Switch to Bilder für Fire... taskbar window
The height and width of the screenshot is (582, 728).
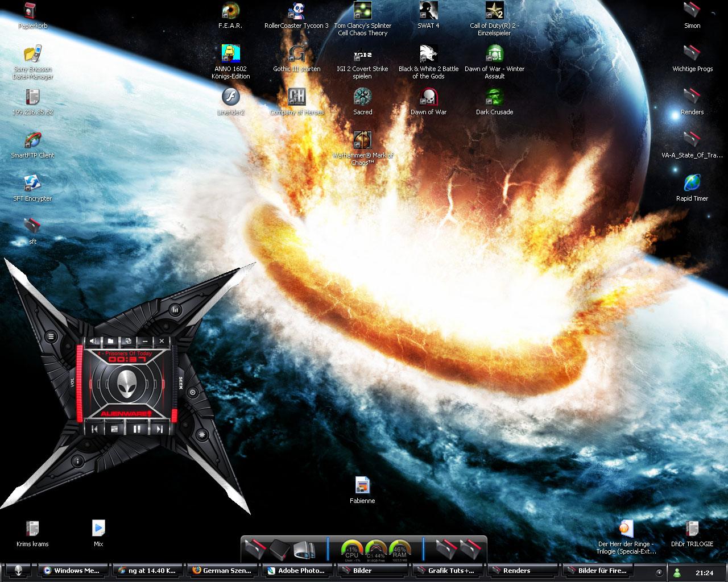point(597,571)
